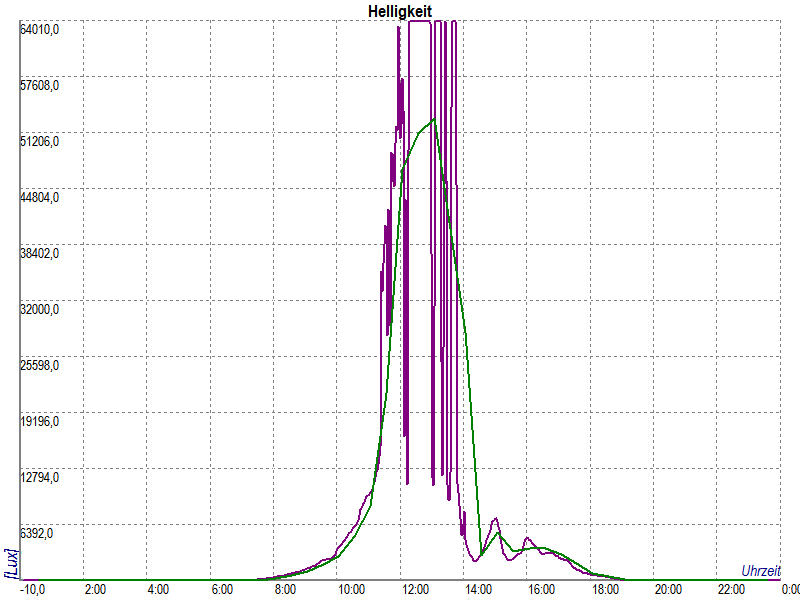Click the 2:00 time label
Viewport: 800px width, 600px height.
point(94,590)
